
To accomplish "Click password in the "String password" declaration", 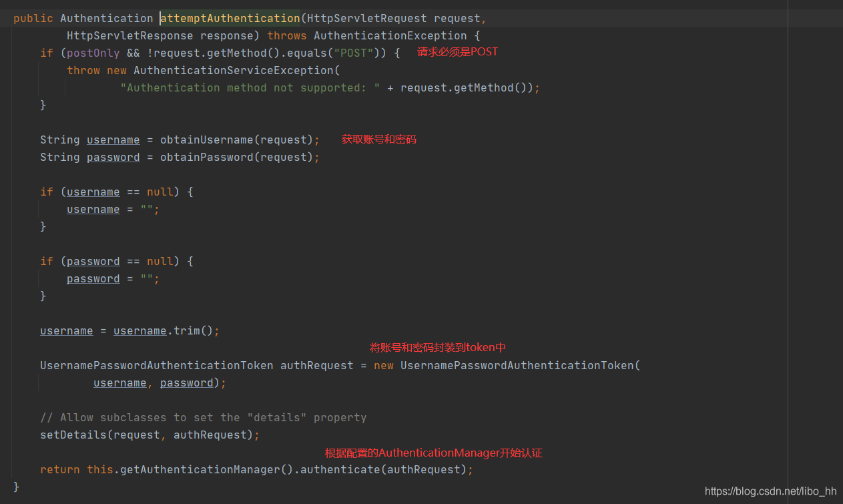I will point(113,157).
